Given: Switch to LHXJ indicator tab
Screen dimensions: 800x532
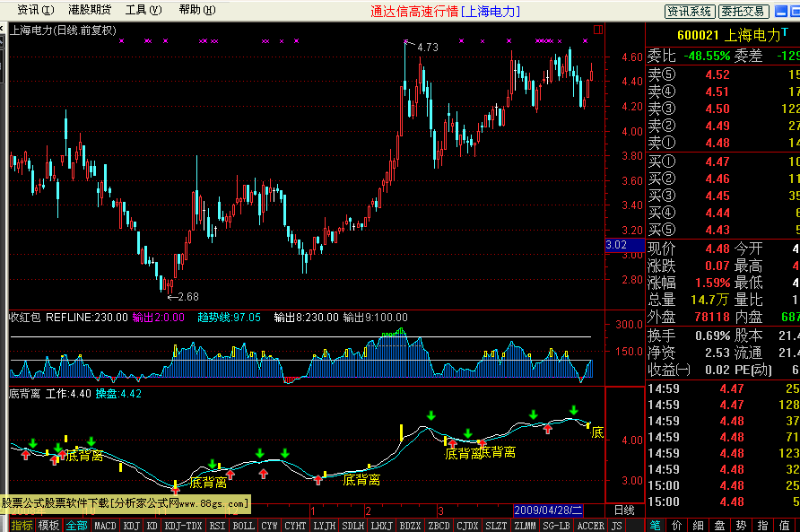Looking at the screenshot, I should click(382, 526).
